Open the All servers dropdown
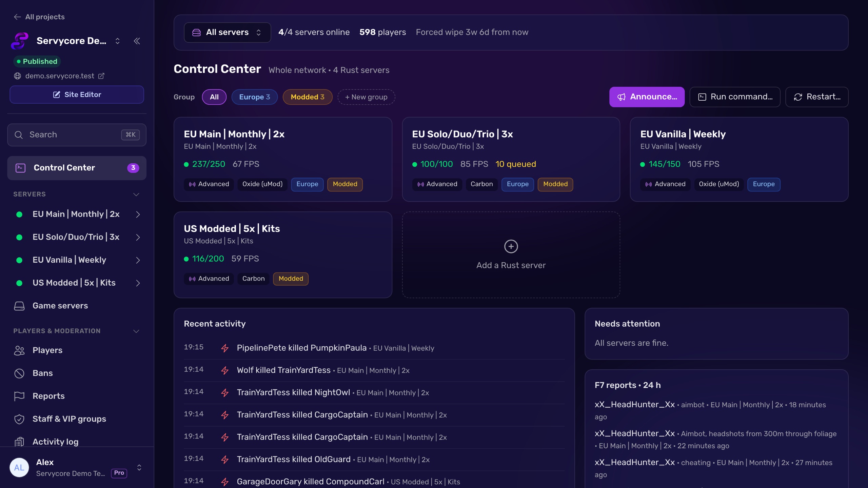 pos(227,33)
